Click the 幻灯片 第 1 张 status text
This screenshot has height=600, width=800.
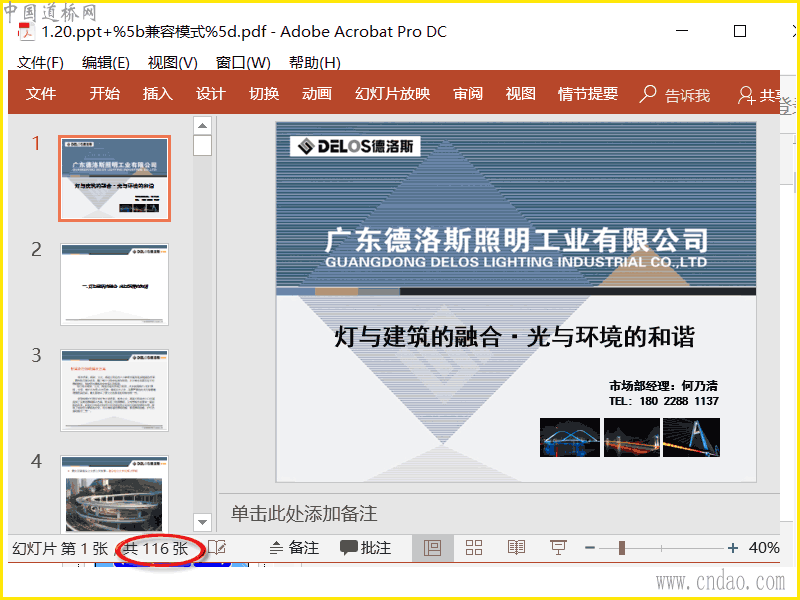pyautogui.click(x=60, y=548)
